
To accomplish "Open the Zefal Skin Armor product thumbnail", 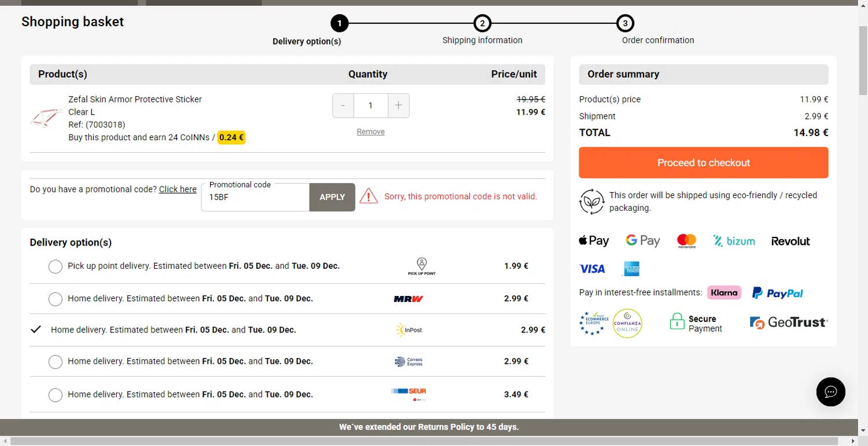I will tap(47, 118).
